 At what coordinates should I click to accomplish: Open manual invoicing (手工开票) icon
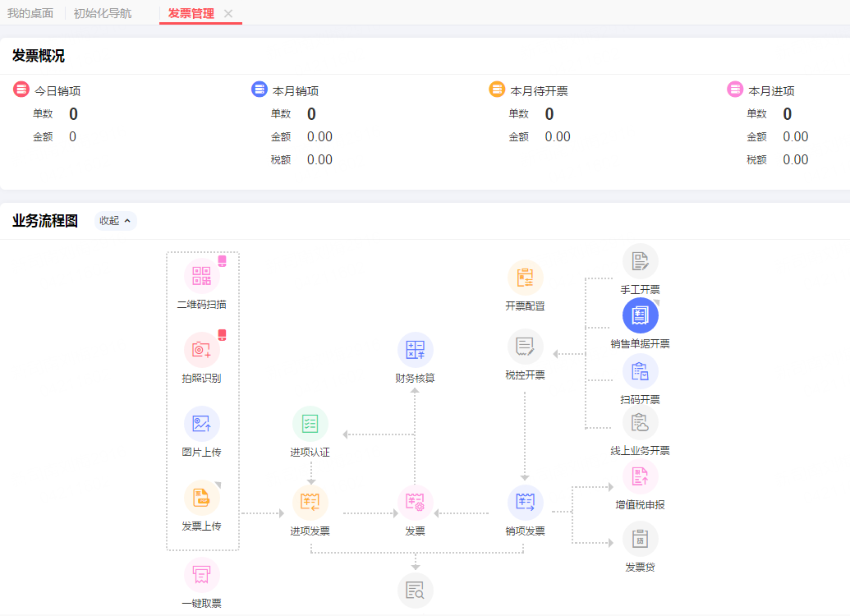tap(641, 262)
